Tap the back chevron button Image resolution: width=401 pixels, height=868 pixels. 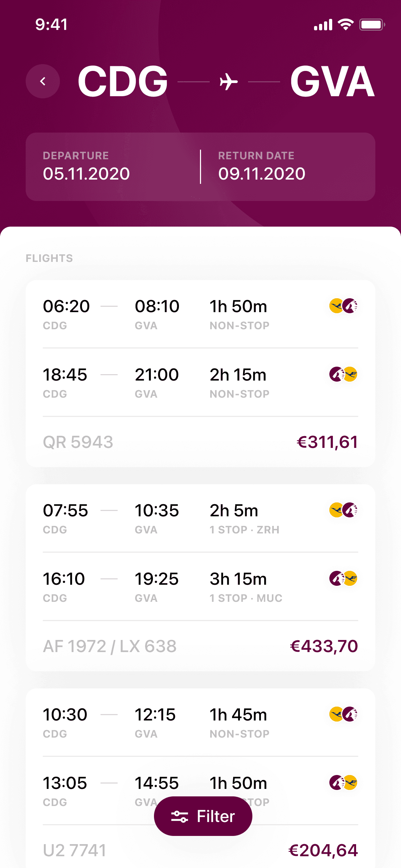click(43, 81)
